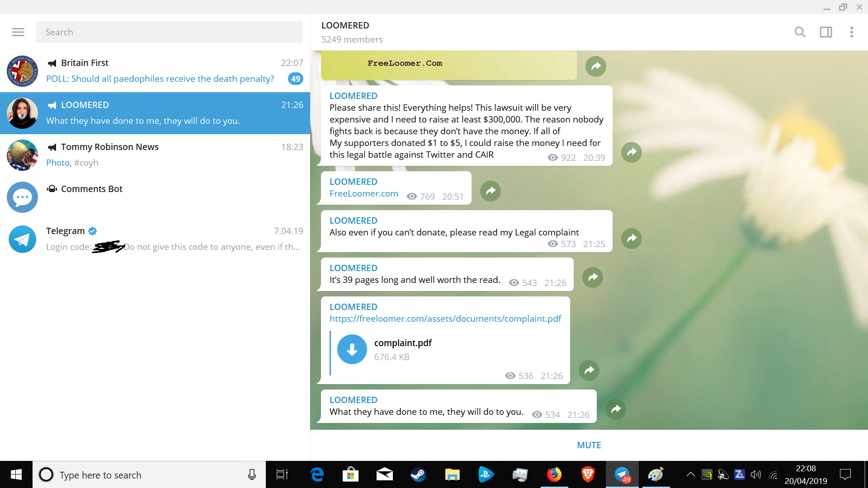
Task: Open the FreeLoomer.com link
Action: click(364, 193)
